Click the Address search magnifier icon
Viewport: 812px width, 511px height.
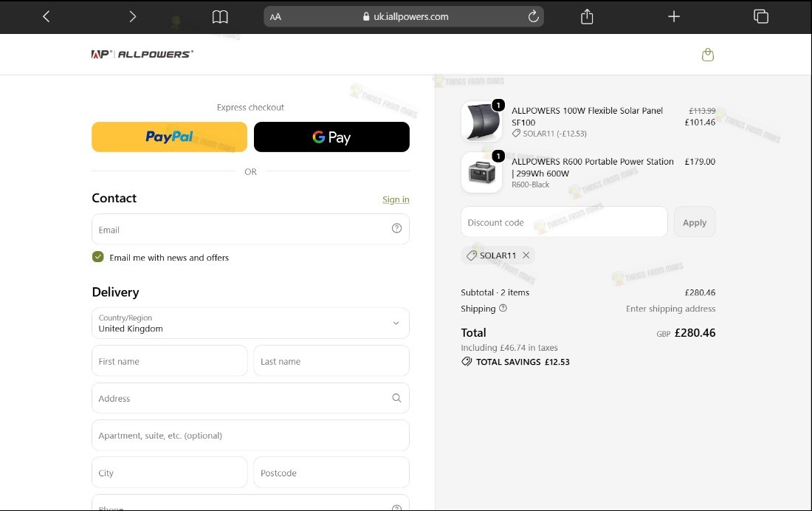coord(396,398)
